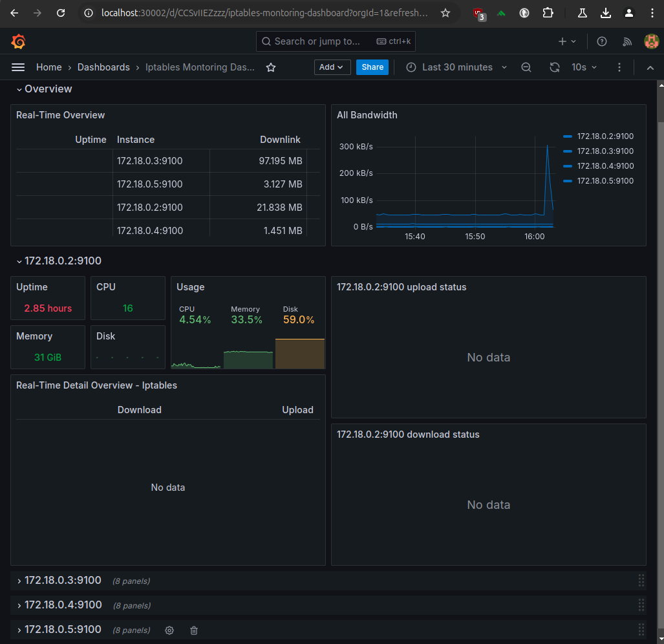The image size is (664, 644).
Task: Sort by Upload column header
Action: click(x=297, y=410)
